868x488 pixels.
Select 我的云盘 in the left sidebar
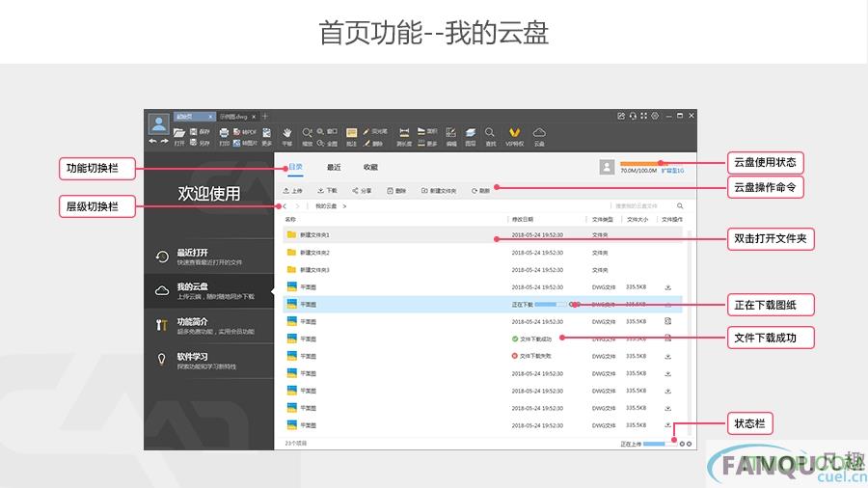click(209, 291)
